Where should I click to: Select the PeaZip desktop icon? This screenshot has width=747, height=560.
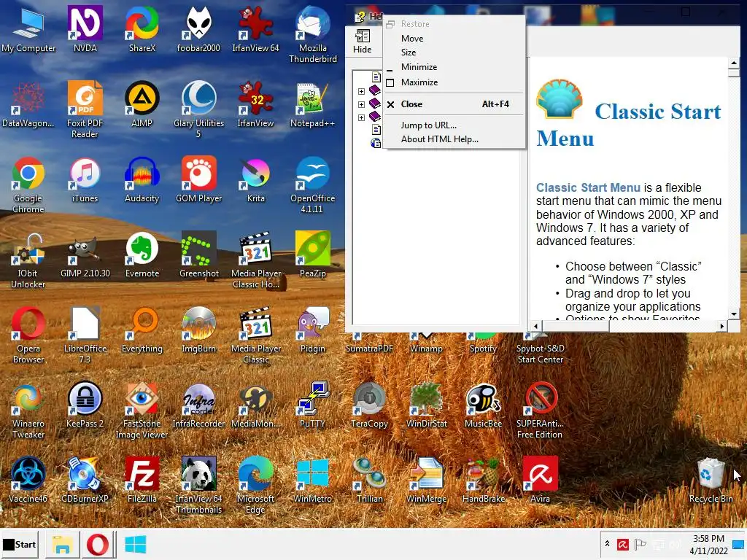[312, 254]
